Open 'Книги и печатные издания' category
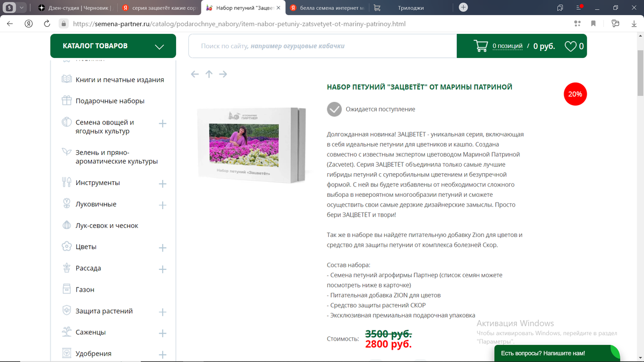 coord(120,79)
